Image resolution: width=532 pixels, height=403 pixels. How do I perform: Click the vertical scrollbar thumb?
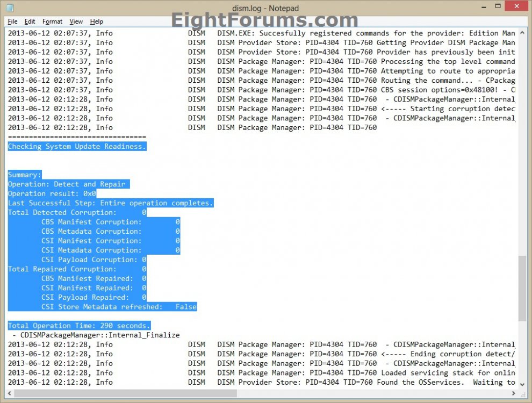click(x=522, y=289)
